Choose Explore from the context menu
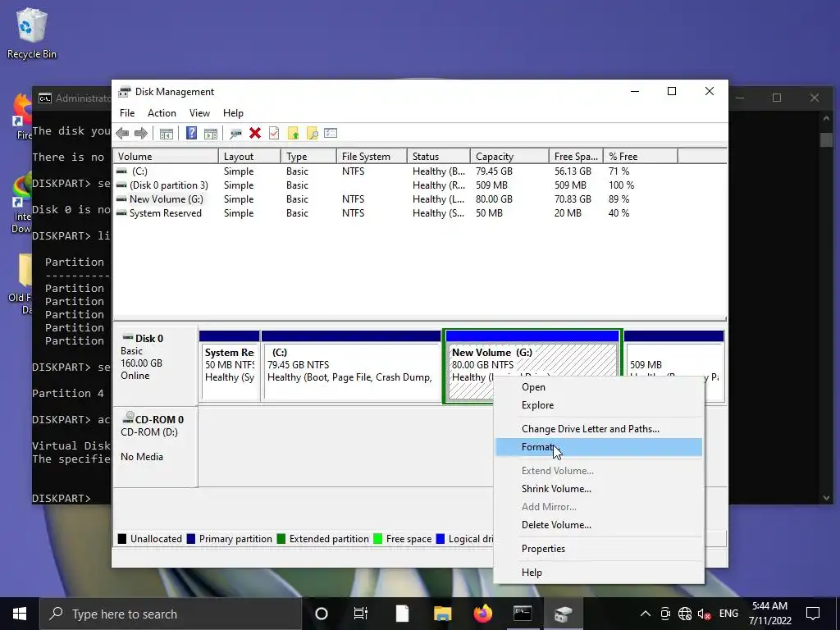The height and width of the screenshot is (630, 840). point(598,405)
